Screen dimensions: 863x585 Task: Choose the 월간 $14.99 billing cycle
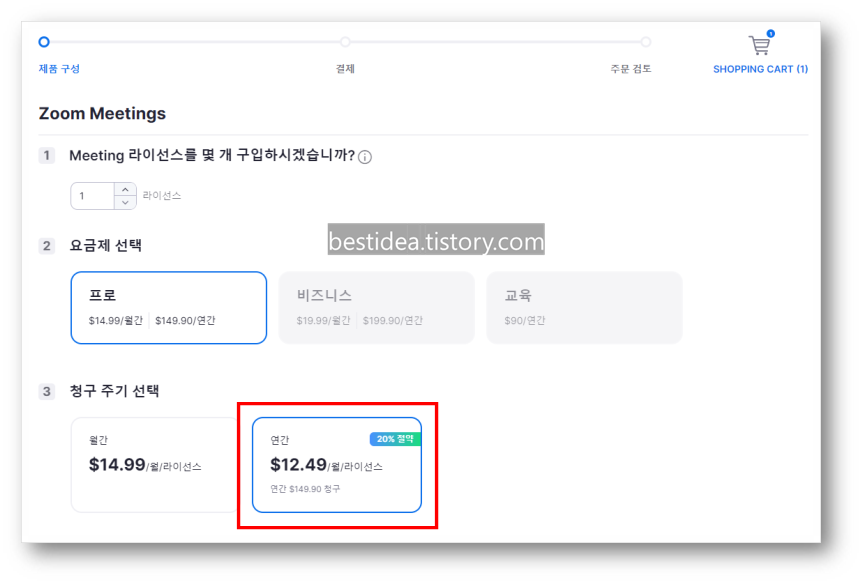(155, 464)
